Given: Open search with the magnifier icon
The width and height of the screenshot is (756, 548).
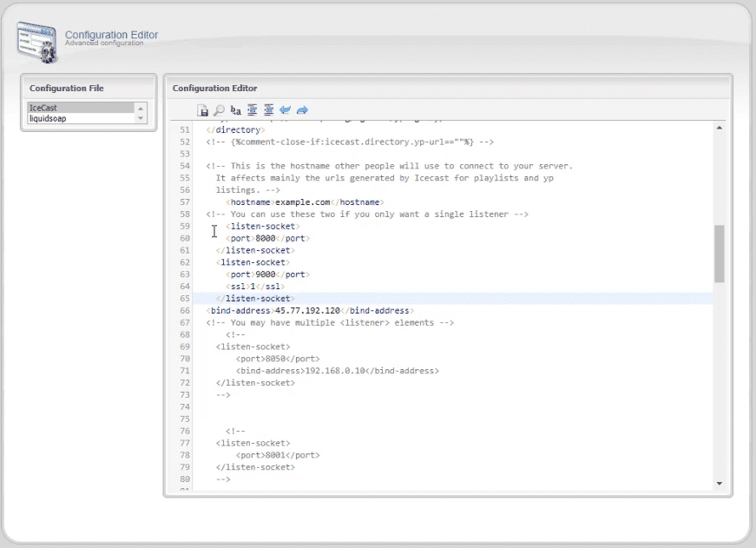Looking at the screenshot, I should coord(220,110).
